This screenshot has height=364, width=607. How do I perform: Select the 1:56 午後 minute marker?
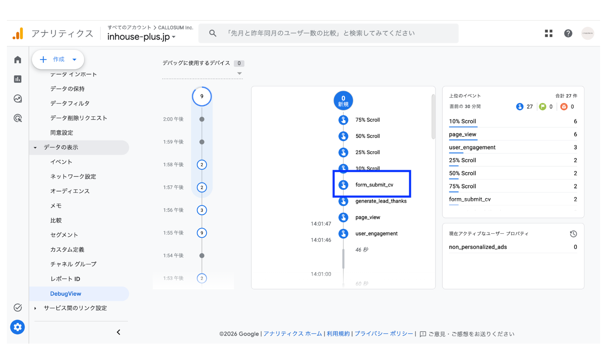click(202, 210)
